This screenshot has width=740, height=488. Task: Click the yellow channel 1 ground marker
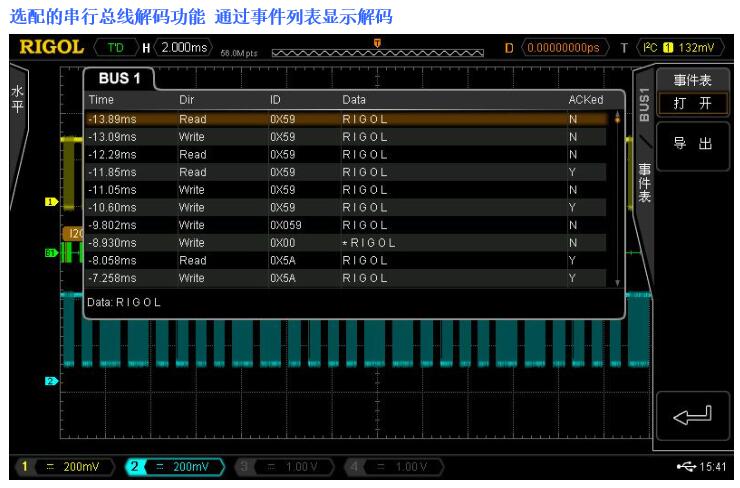48,203
